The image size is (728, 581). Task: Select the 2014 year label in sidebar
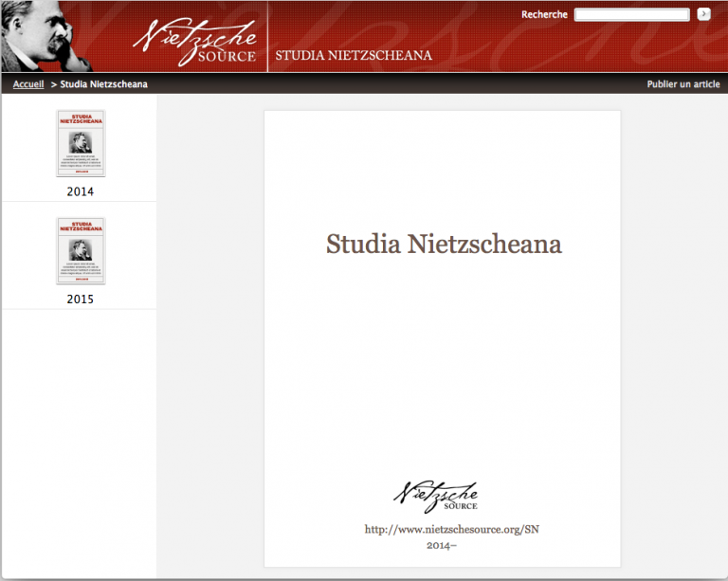tap(81, 191)
